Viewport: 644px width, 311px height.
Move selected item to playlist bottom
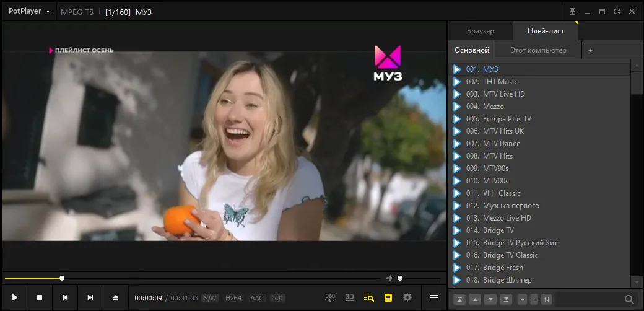click(x=506, y=299)
